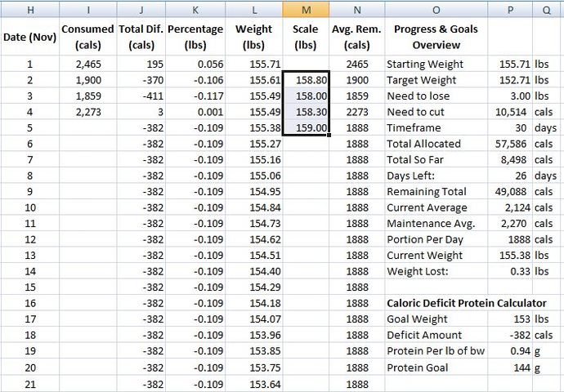
Task: Click the Caloric Deficit Protein Calculator heading
Action: pos(467,303)
